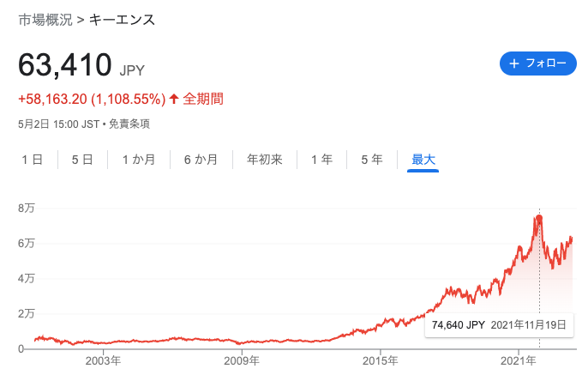
Task: Select the 年初来 range tab
Action: pos(264,160)
